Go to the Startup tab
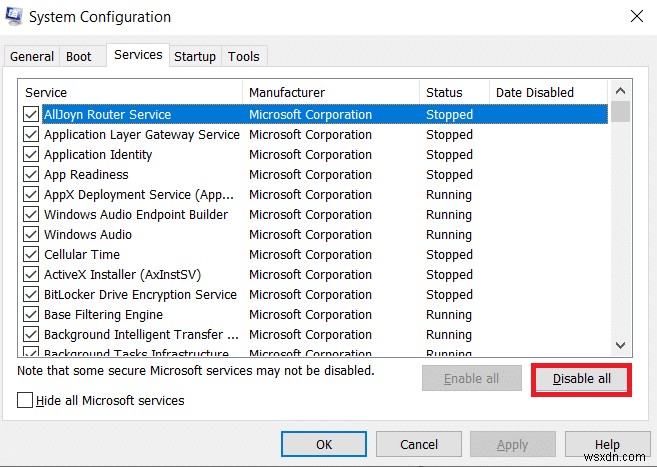 (195, 57)
